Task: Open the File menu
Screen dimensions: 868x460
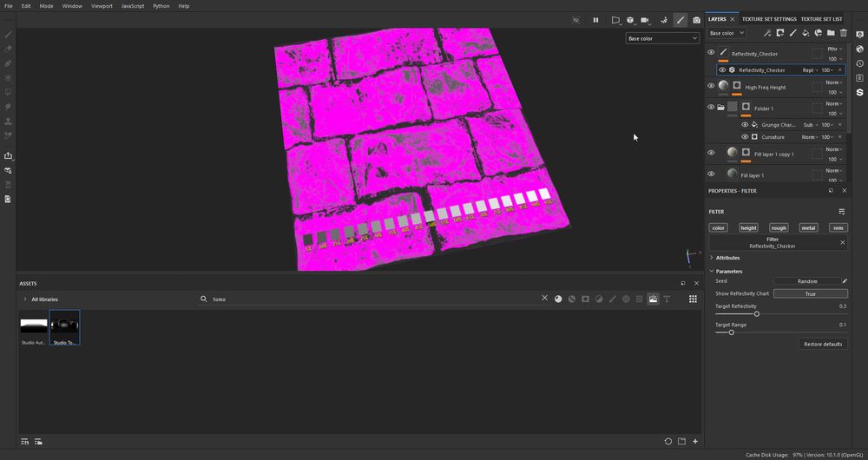Action: 9,6
